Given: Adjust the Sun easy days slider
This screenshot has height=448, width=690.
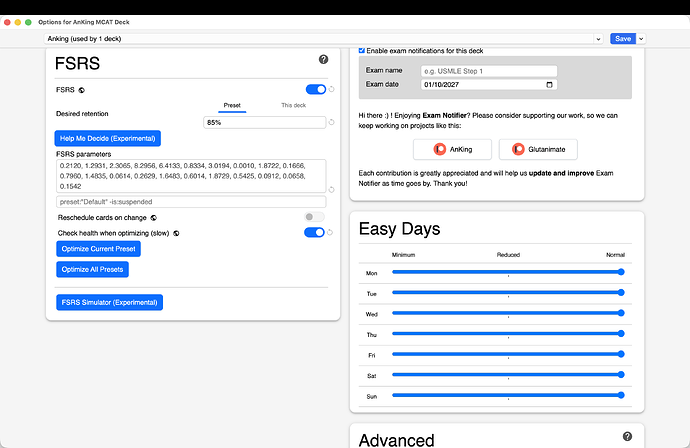Looking at the screenshot, I should (508, 396).
